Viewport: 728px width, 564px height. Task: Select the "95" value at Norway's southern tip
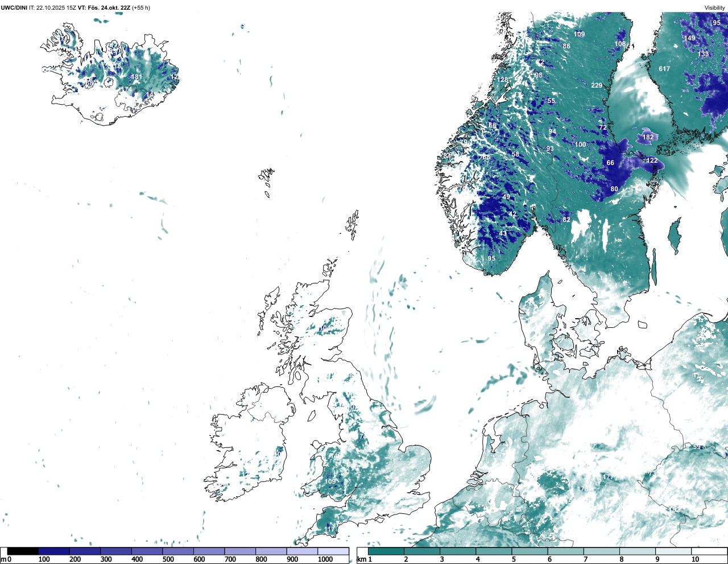coord(491,258)
